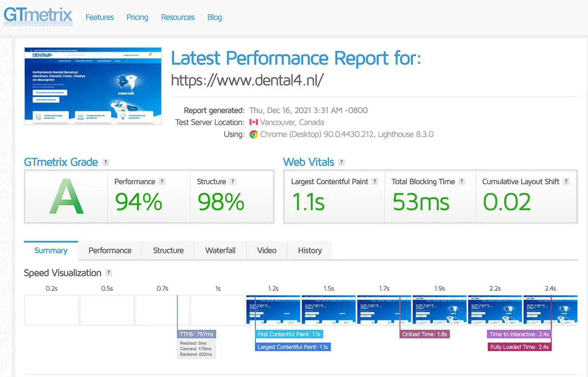Click help icon beside Structure score
The image size is (588, 377).
pos(233,181)
